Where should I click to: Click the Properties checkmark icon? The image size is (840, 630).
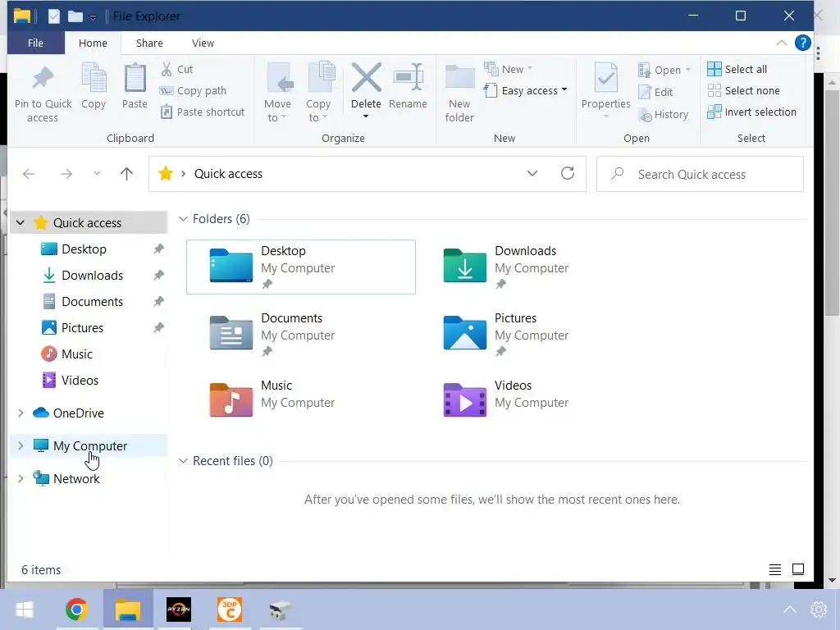point(606,78)
